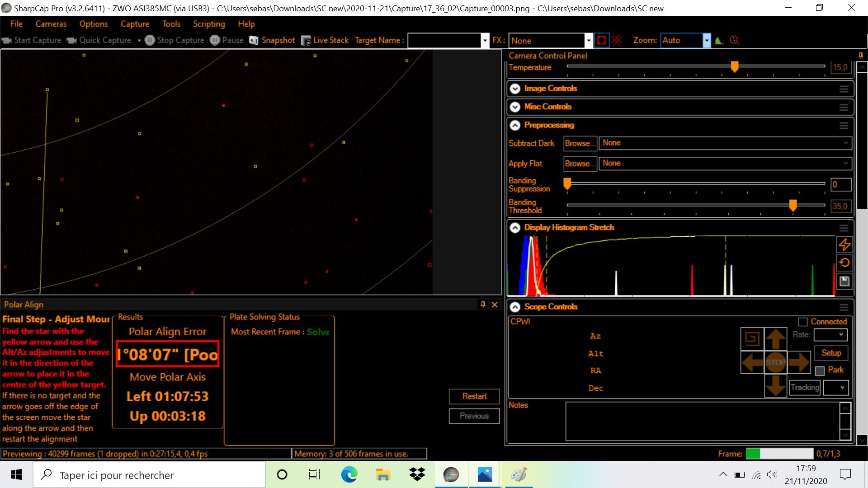Click Previous button

coord(474,416)
